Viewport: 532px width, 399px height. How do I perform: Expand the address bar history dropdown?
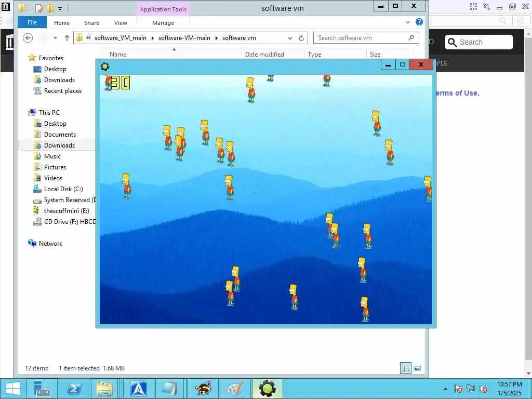coord(290,38)
